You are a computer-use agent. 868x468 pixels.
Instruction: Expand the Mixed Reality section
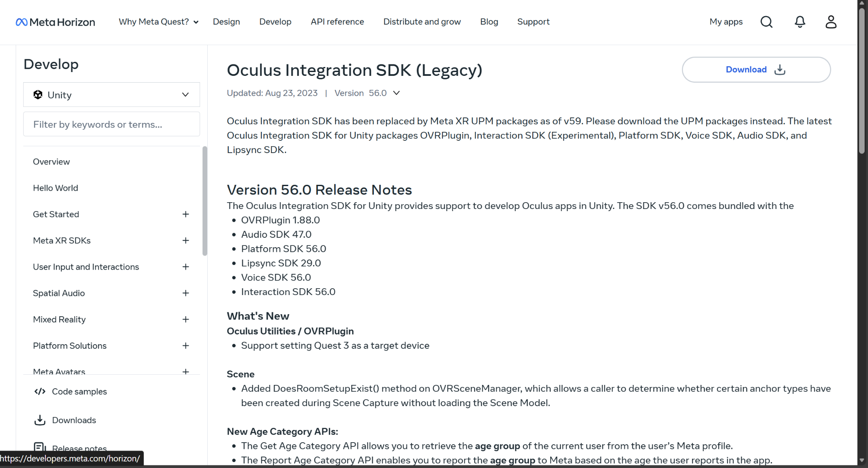coord(185,319)
